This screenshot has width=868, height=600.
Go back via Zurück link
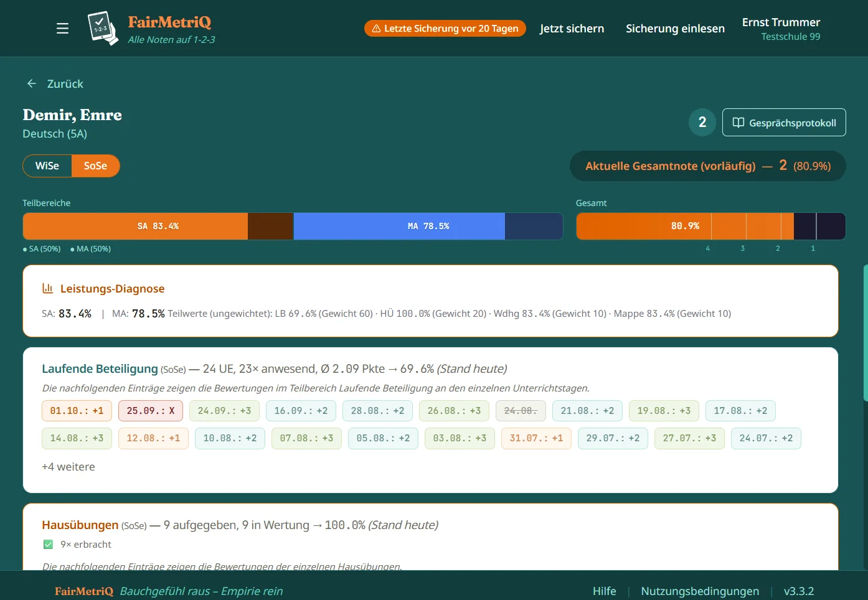55,83
